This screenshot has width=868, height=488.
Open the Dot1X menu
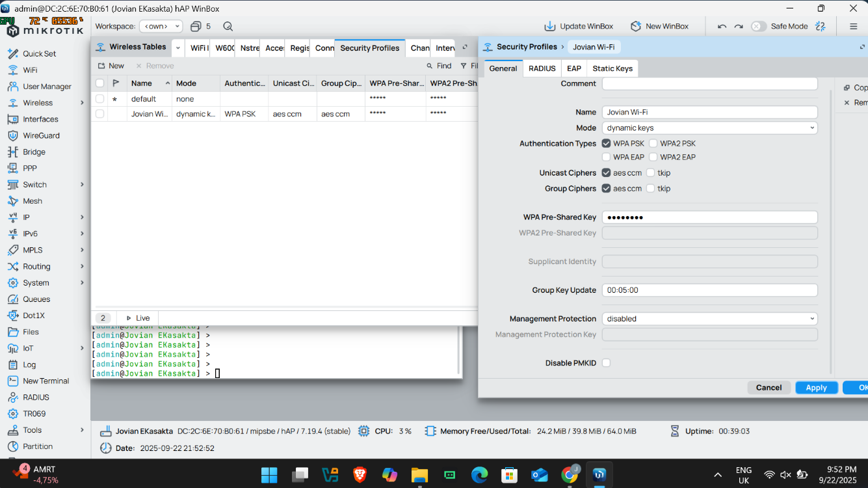pyautogui.click(x=34, y=316)
